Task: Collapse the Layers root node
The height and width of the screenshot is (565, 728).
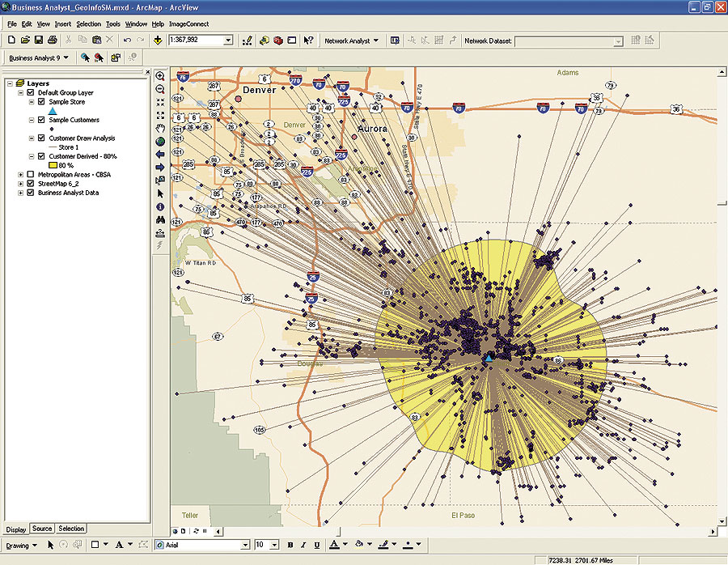Action: [10, 83]
